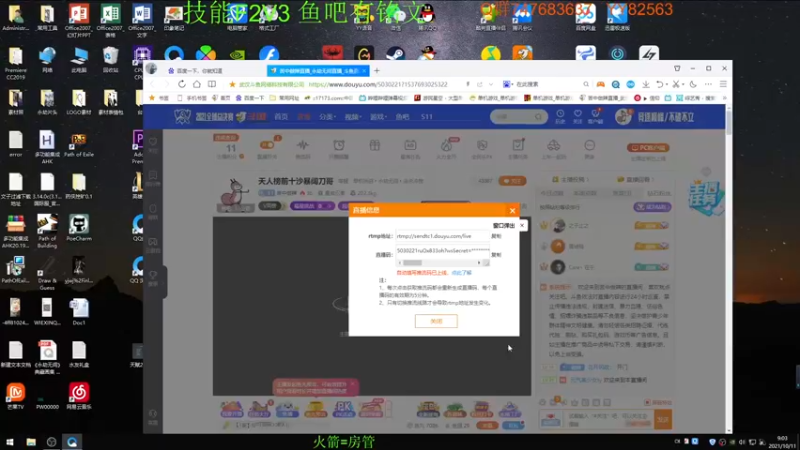The height and width of the screenshot is (450, 800).
Task: Close the orange stream info dialog
Action: [512, 210]
